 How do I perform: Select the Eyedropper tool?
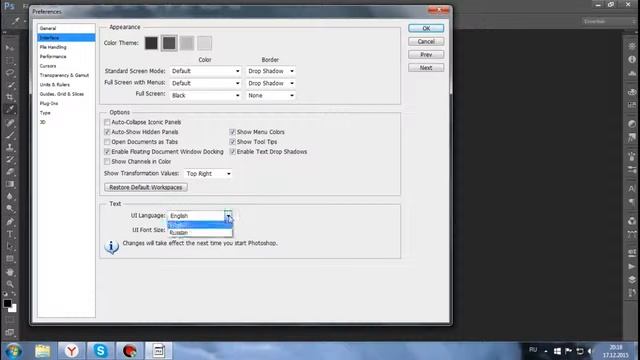10,109
